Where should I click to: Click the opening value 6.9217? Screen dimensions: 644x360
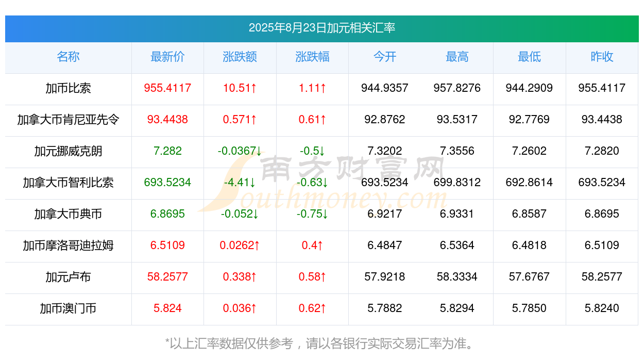pyautogui.click(x=385, y=214)
